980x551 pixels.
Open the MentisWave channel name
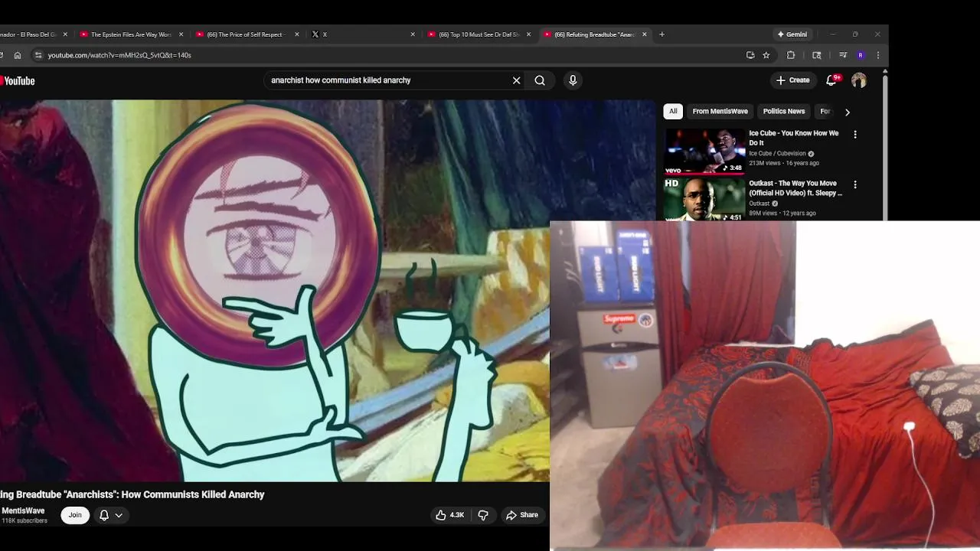(x=23, y=511)
